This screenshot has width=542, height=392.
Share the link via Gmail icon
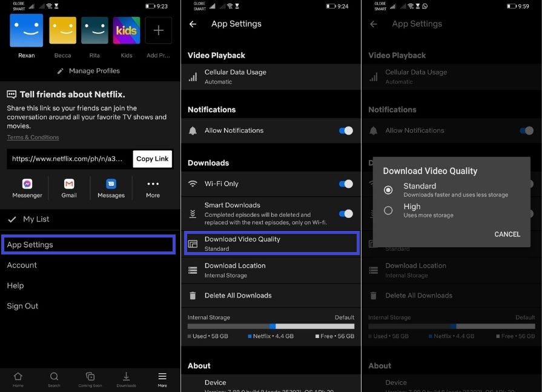click(69, 184)
